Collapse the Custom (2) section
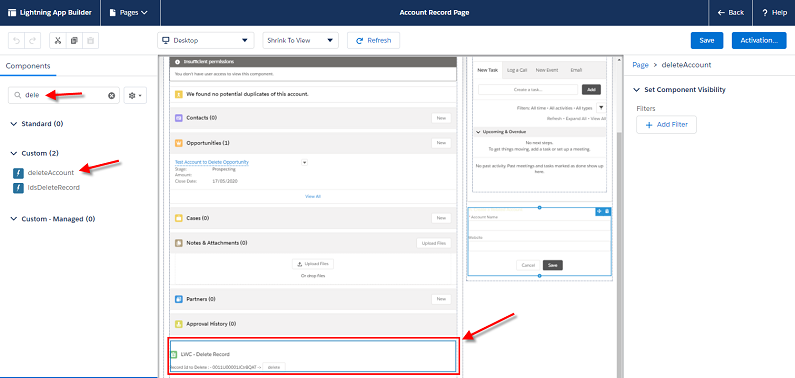Screen dimensions: 795x378 (14, 153)
